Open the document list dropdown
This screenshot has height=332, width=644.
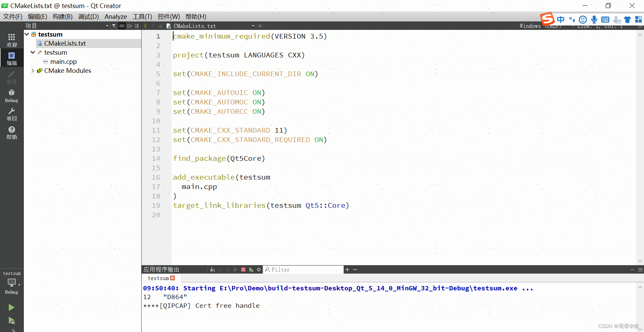click(253, 26)
